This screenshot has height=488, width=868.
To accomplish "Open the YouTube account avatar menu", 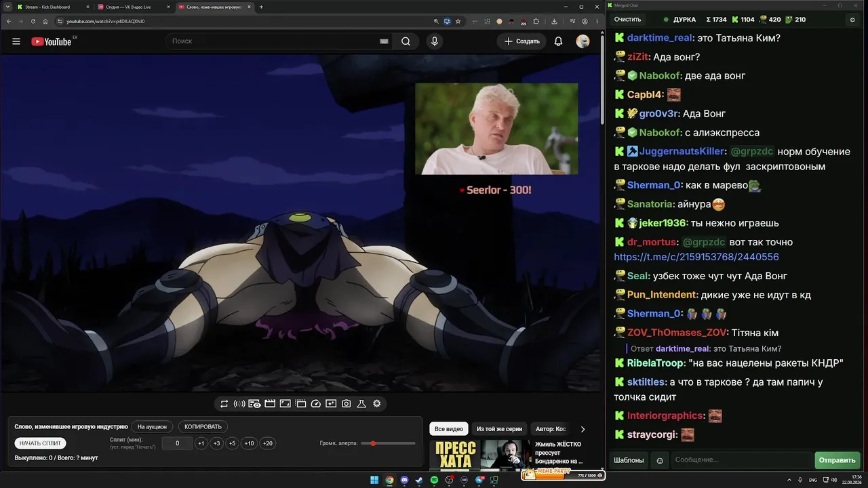I will click(x=583, y=41).
